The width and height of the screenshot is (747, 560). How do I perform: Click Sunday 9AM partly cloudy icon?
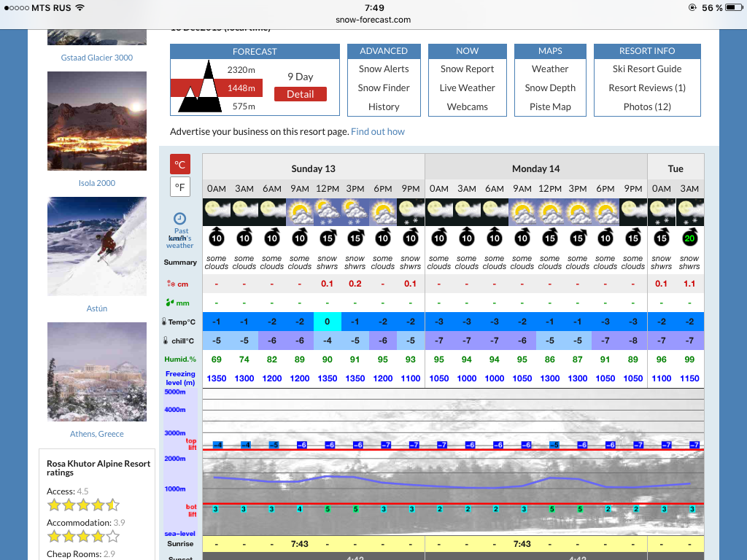300,212
